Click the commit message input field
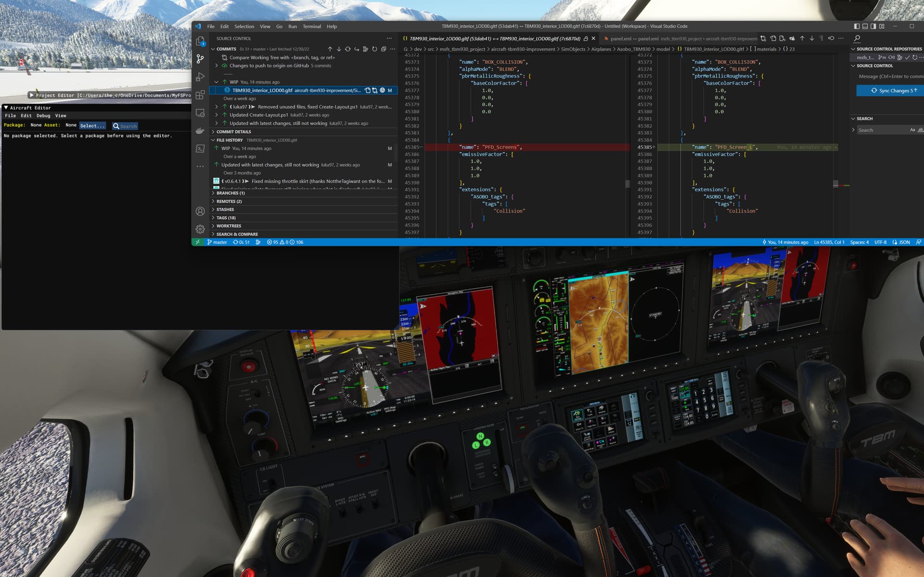924x577 pixels. tap(890, 77)
